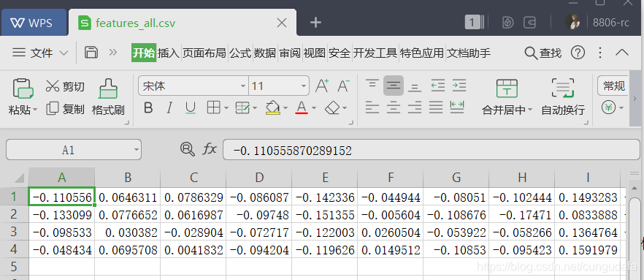Expand 合并居中 merge options arrow
The height and width of the screenshot is (280, 644).
[530, 110]
